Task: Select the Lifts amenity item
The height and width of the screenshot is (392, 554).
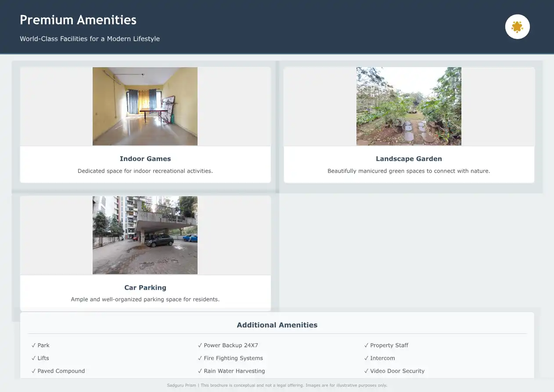Action: [x=43, y=358]
